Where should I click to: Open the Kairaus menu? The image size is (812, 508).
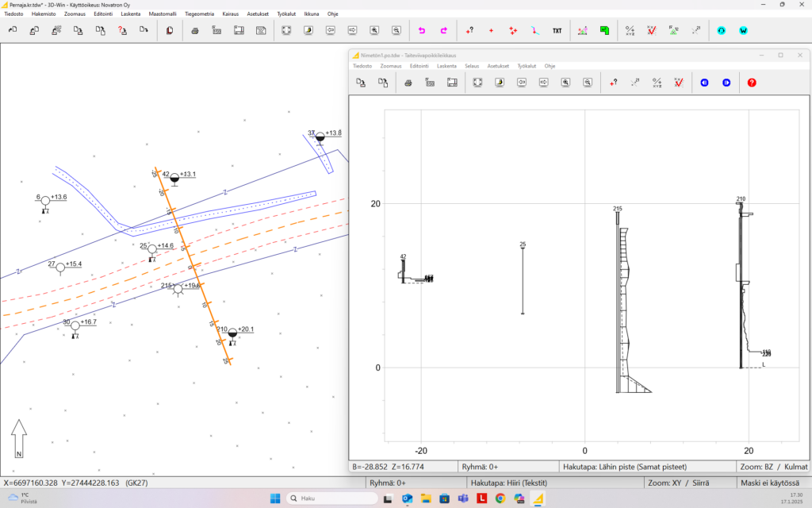tap(230, 13)
